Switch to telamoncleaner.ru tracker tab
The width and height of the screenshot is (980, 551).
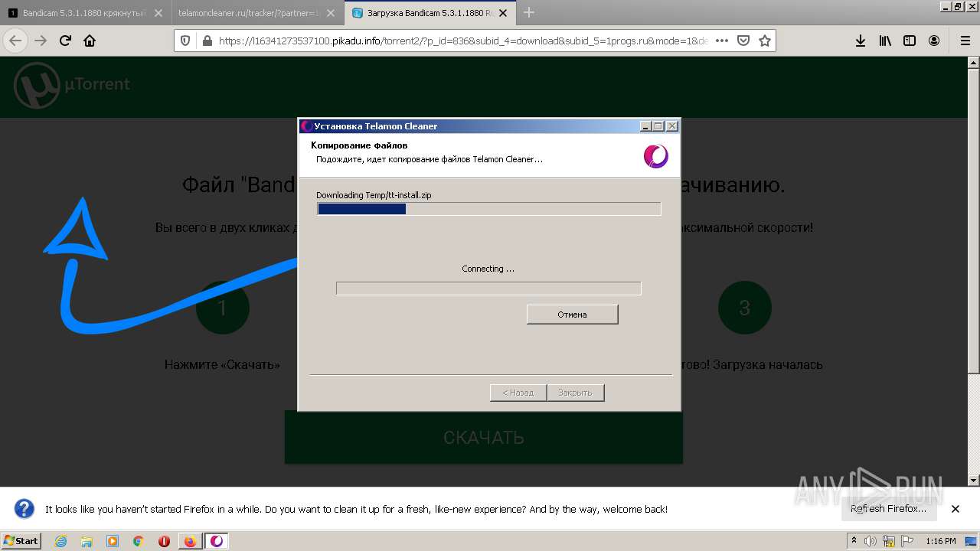pyautogui.click(x=249, y=13)
